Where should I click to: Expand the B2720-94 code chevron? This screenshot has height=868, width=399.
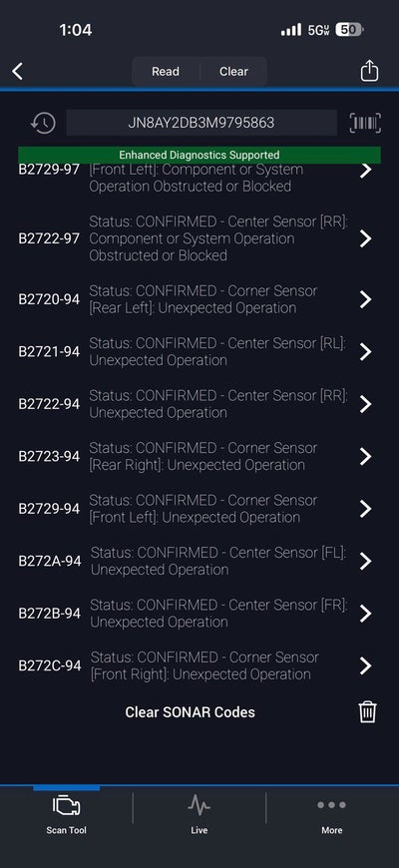[x=365, y=299]
